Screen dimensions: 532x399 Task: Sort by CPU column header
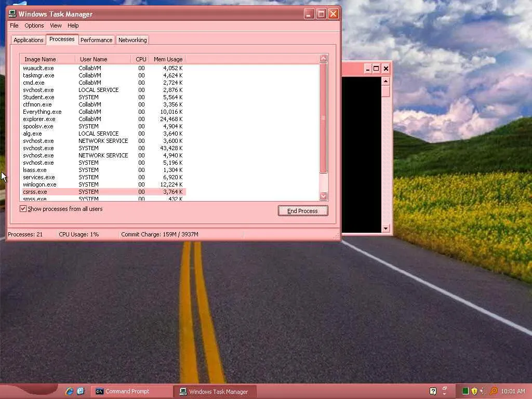pos(140,59)
